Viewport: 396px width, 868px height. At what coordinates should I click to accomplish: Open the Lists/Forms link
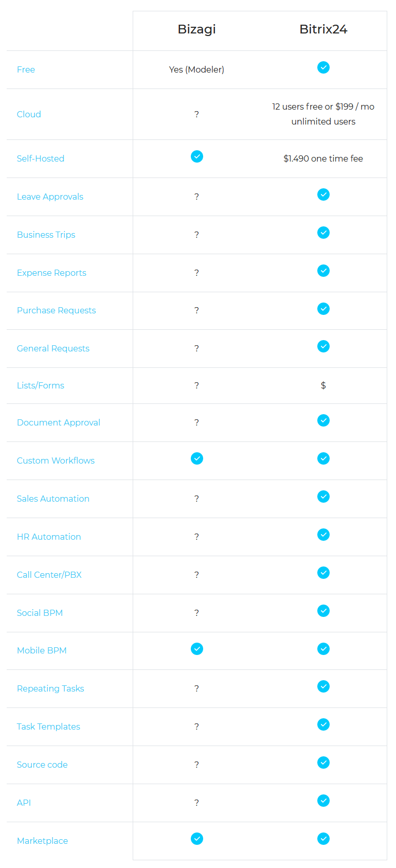point(41,385)
